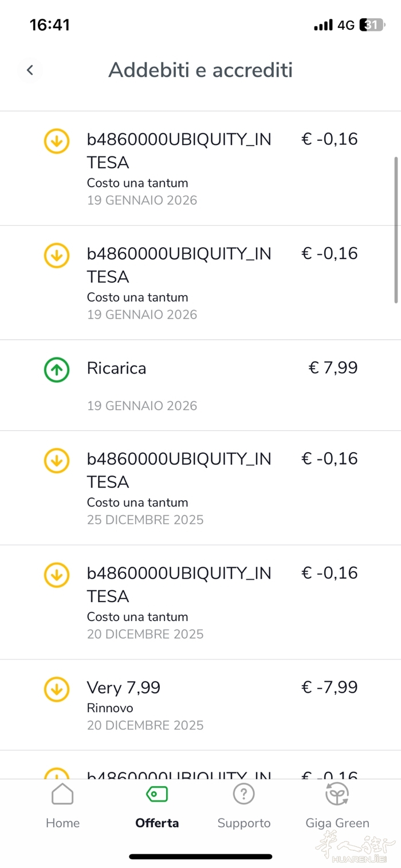
Task: Tap the green Ricarica up-arrow icon
Action: 57,370
